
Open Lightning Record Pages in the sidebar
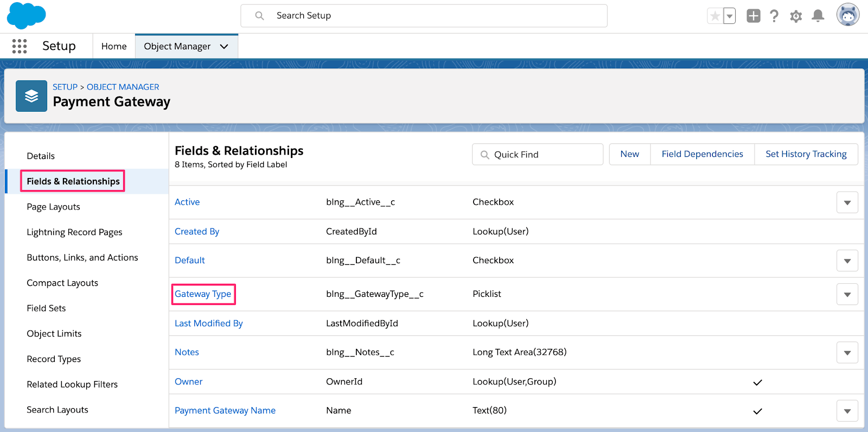(74, 232)
